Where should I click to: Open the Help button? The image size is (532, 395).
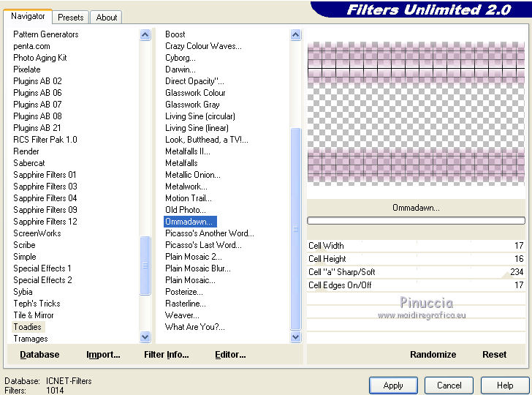click(x=505, y=385)
